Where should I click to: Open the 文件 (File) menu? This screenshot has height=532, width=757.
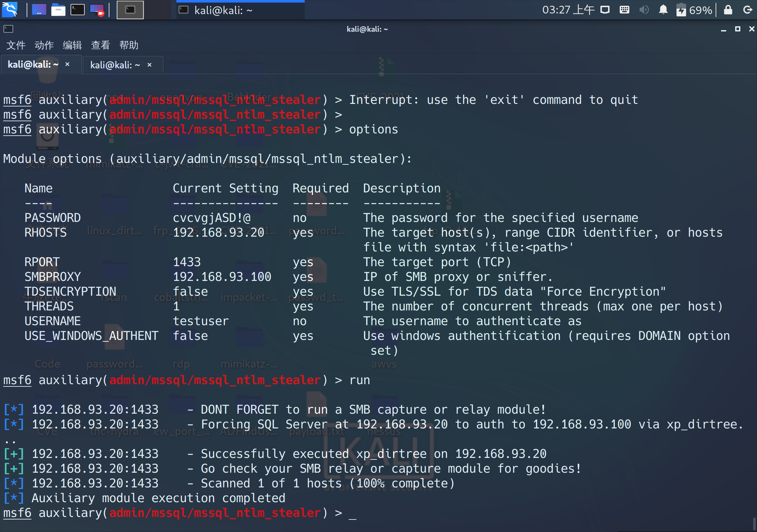(x=16, y=45)
